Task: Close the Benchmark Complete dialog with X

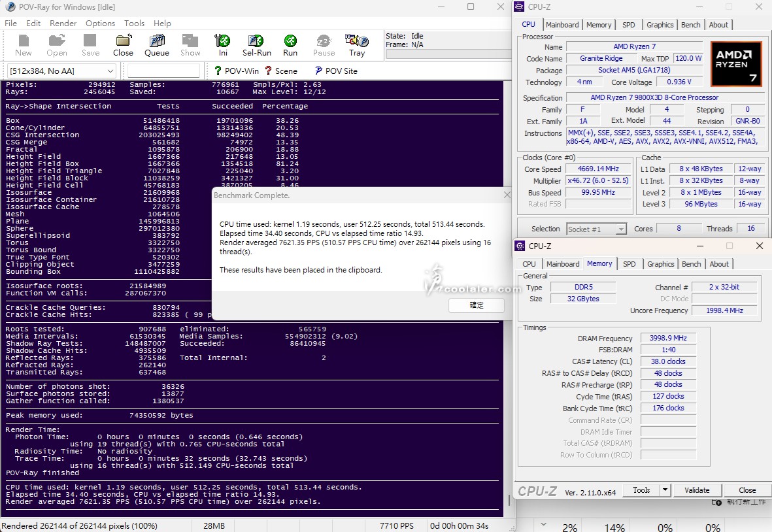Action: click(x=507, y=195)
